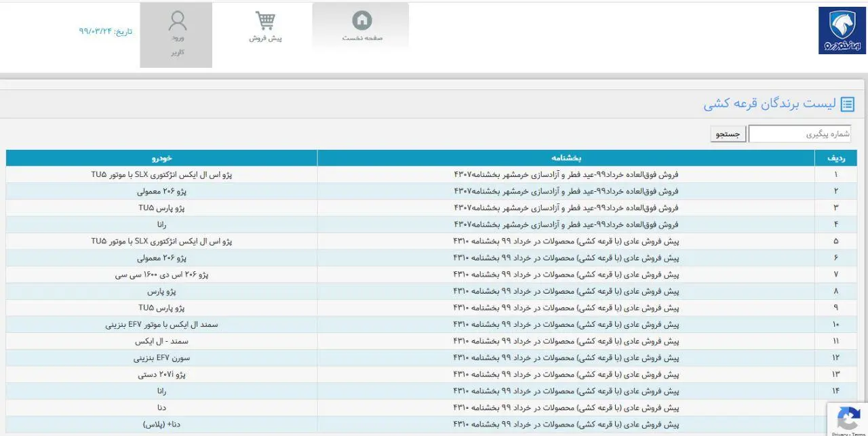
Task: Open the ورود کاربر user login icon
Action: [178, 21]
